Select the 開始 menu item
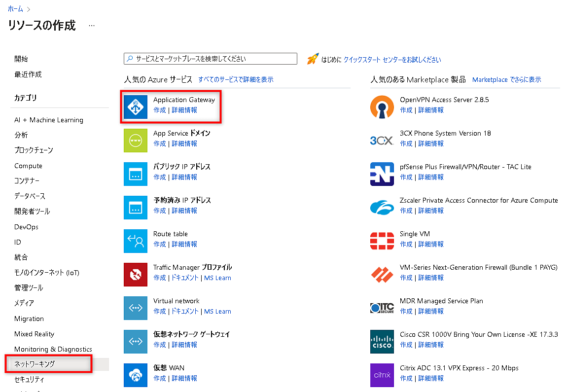Viewport: 567px width, 392px height. pyautogui.click(x=21, y=59)
